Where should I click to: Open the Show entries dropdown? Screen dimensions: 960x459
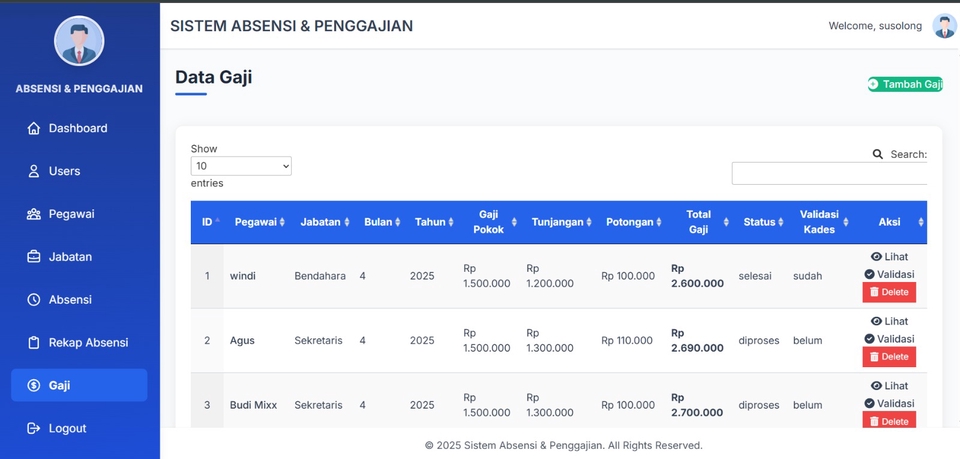point(241,166)
